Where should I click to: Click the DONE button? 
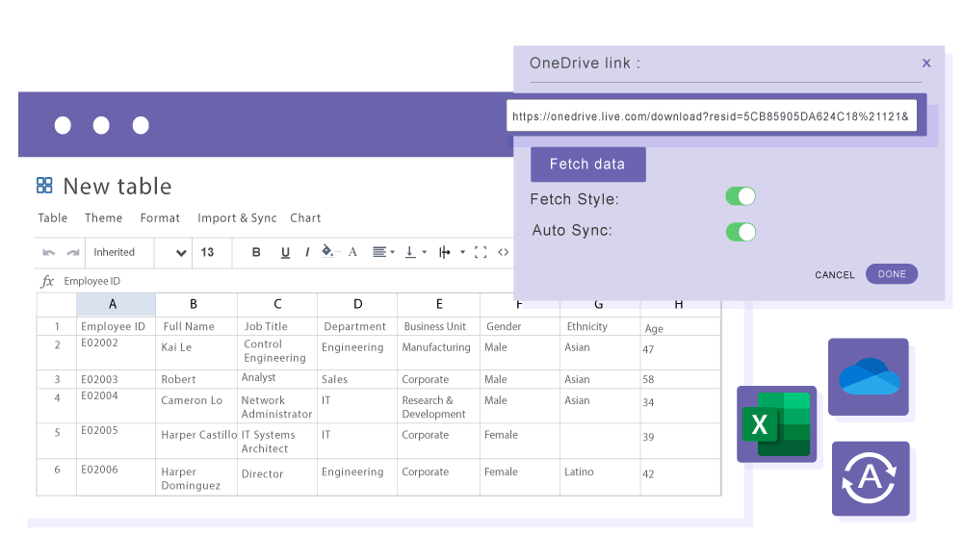892,274
